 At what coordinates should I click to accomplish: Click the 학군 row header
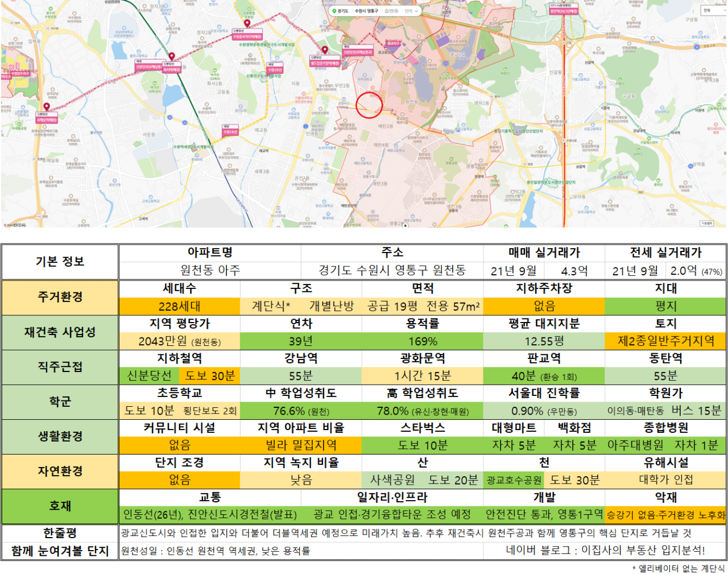coord(60,402)
